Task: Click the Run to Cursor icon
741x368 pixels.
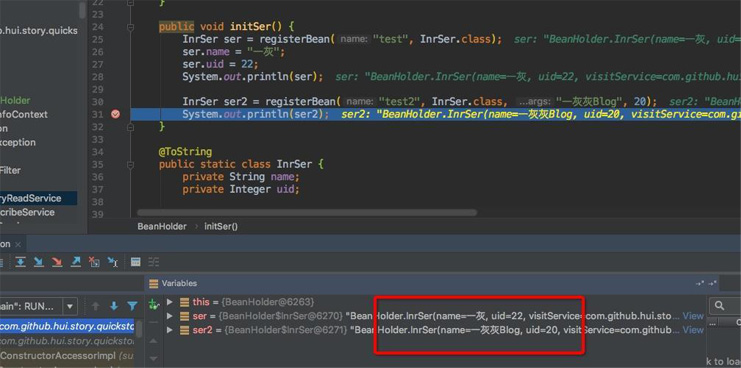Action: pyautogui.click(x=112, y=262)
